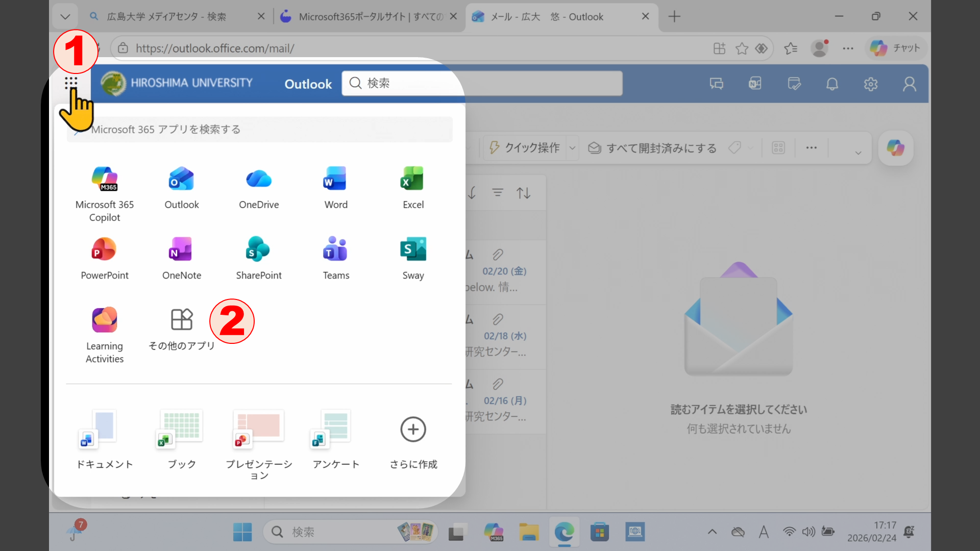This screenshot has height=551, width=980.
Task: Expand the クイック操作 quick actions dropdown
Action: point(572,147)
